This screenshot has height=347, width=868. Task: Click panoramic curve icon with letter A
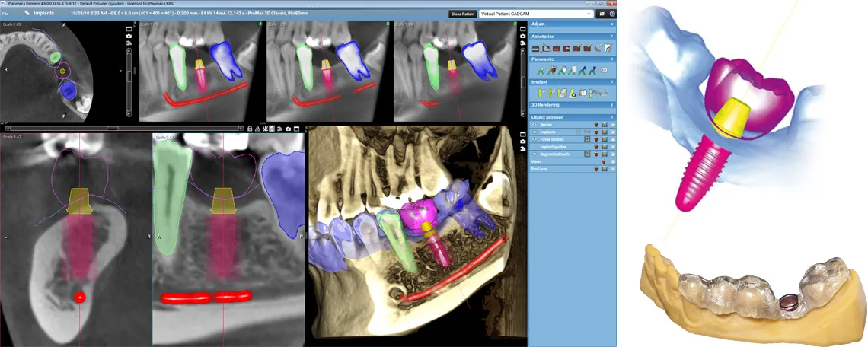582,70
